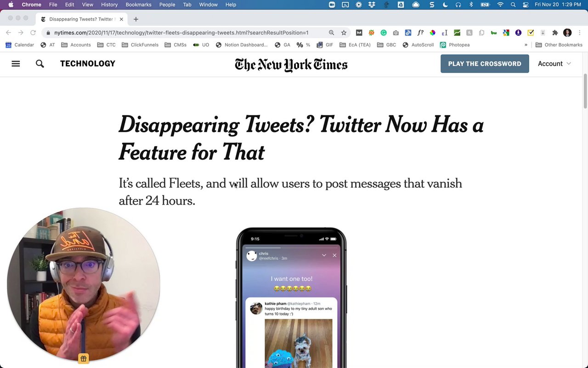This screenshot has height=368, width=588.
Task: Expand the Account dropdown
Action: pyautogui.click(x=554, y=63)
